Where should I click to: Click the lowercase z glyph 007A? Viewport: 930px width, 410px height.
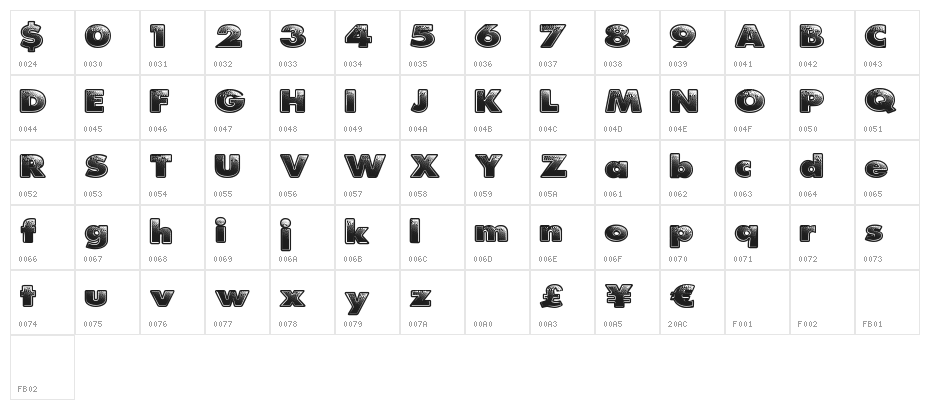coord(421,297)
